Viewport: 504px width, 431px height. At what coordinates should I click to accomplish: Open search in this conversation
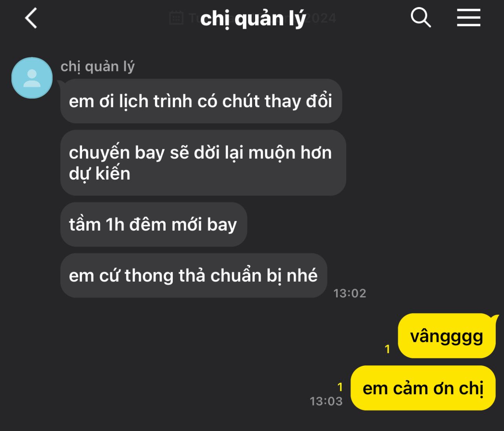tap(421, 18)
